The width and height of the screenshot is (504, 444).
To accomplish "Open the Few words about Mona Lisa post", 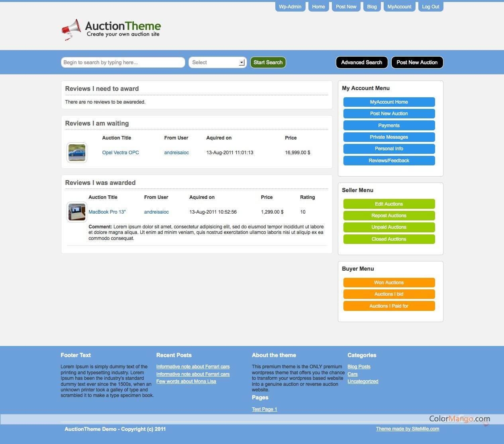I will (x=186, y=381).
